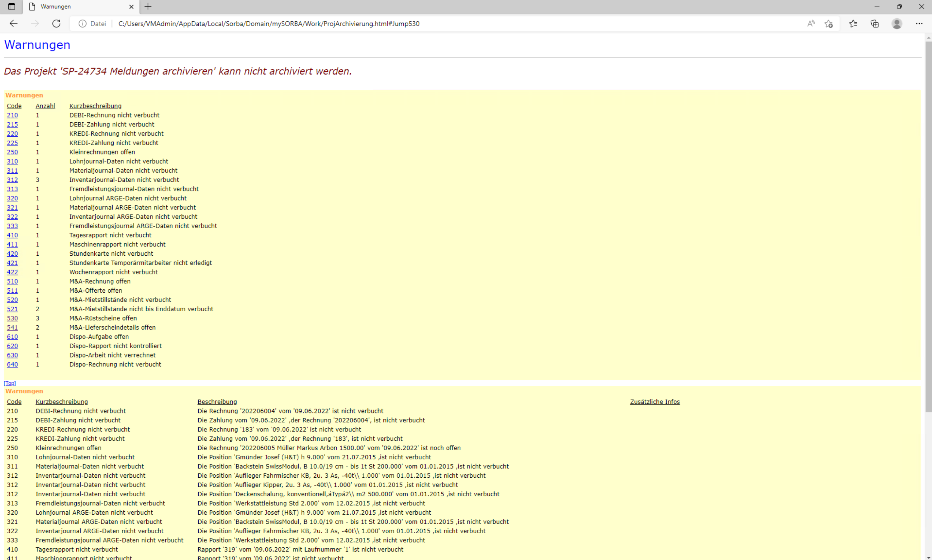The height and width of the screenshot is (560, 932).
Task: Jump to warning code 225
Action: pyautogui.click(x=12, y=143)
